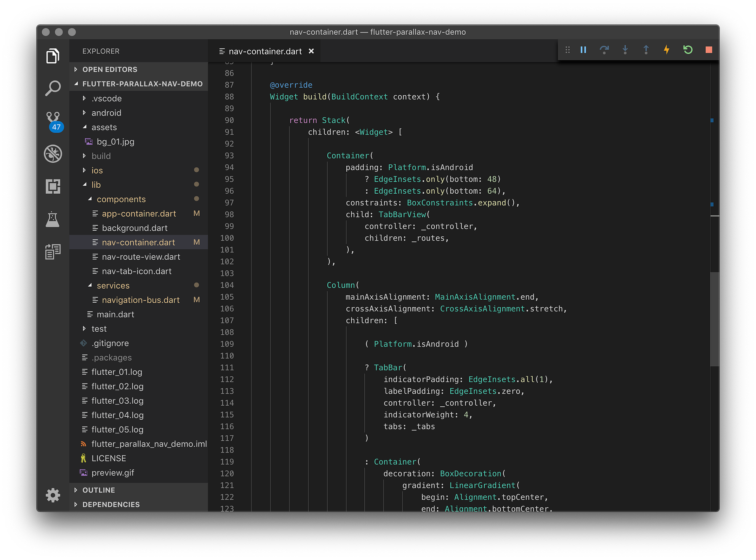Pause the running debug session
Screen dimensions: 756x560
[x=583, y=50]
